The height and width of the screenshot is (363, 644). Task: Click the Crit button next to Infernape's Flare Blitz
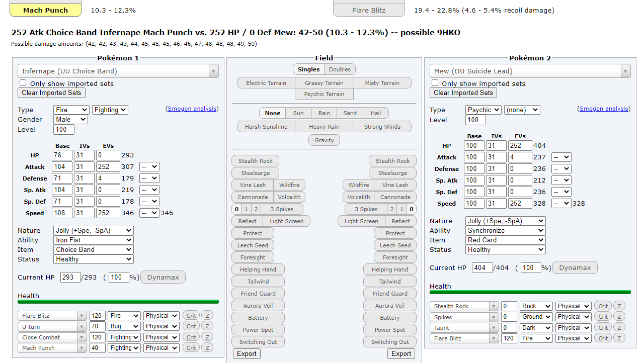point(191,316)
